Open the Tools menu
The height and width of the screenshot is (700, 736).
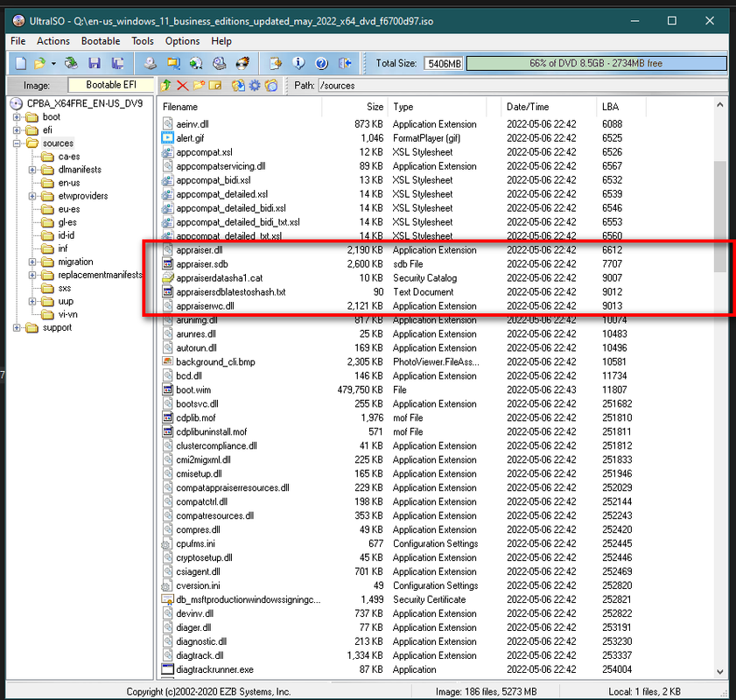[x=143, y=41]
